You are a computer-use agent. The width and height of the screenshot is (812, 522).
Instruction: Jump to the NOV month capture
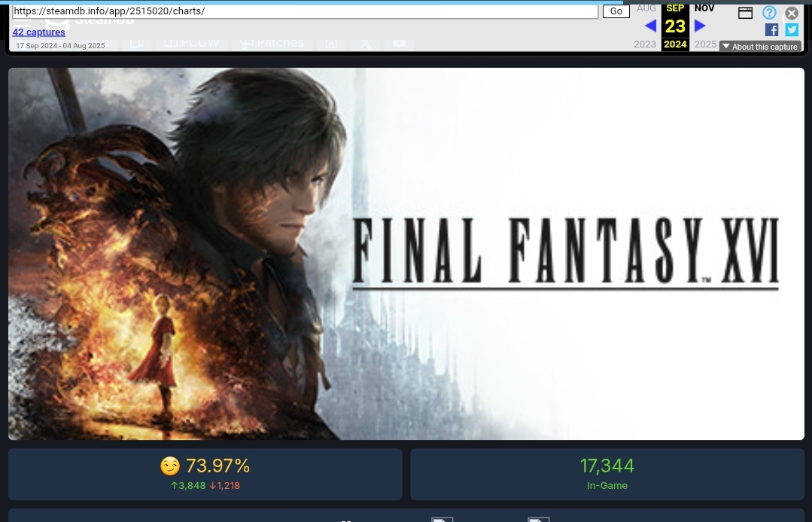(x=704, y=8)
